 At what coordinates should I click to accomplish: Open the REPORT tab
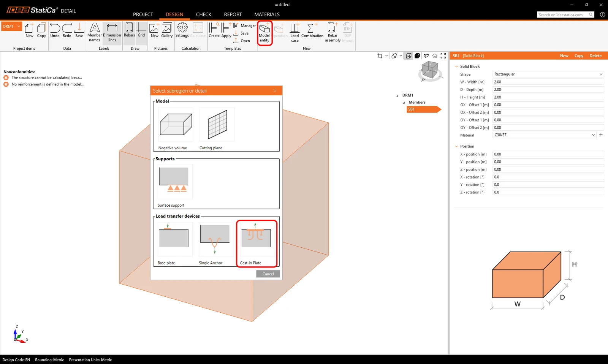pyautogui.click(x=233, y=14)
